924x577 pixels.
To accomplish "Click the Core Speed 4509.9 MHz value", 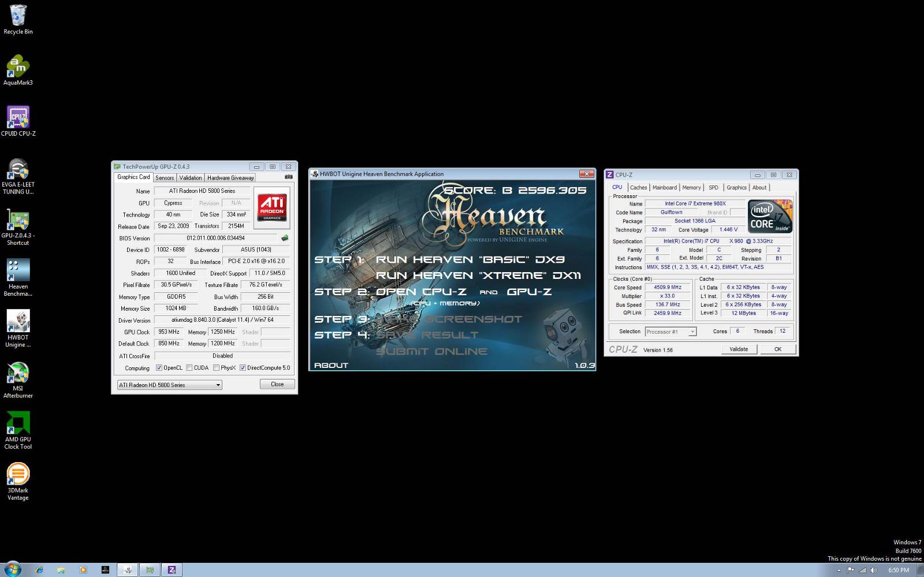I will pos(668,287).
